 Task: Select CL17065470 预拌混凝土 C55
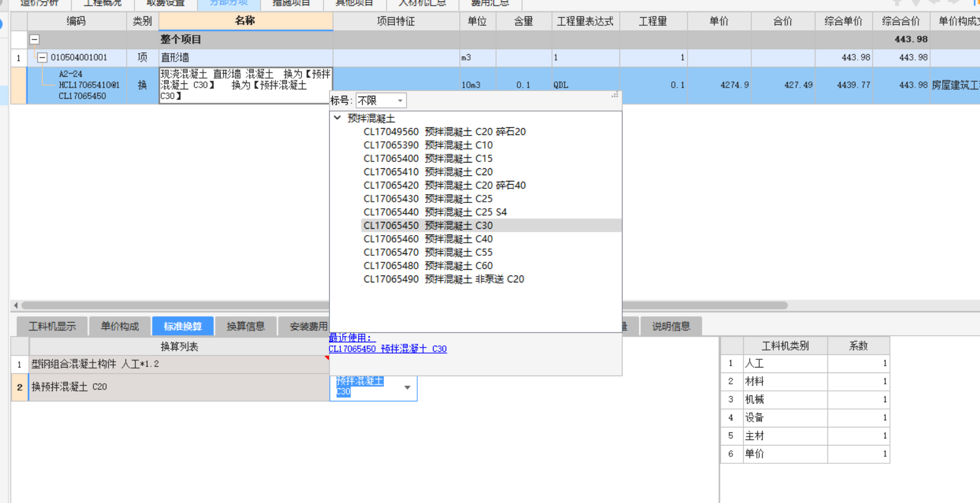(x=428, y=252)
